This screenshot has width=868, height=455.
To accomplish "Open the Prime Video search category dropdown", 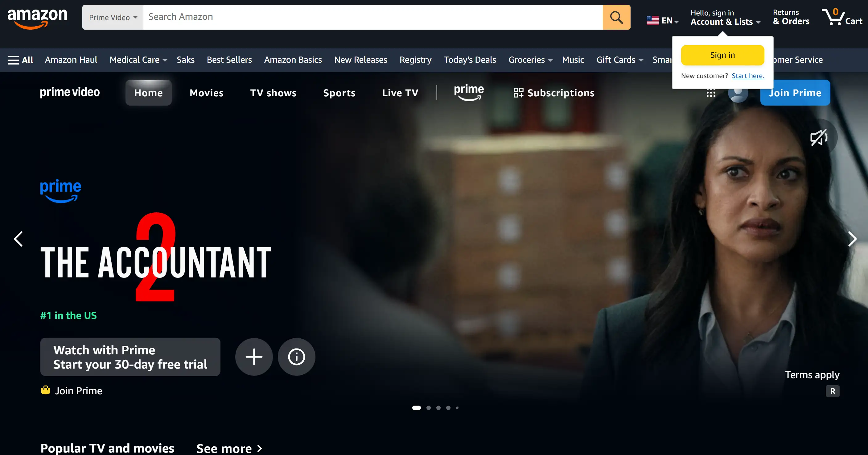I will point(113,17).
